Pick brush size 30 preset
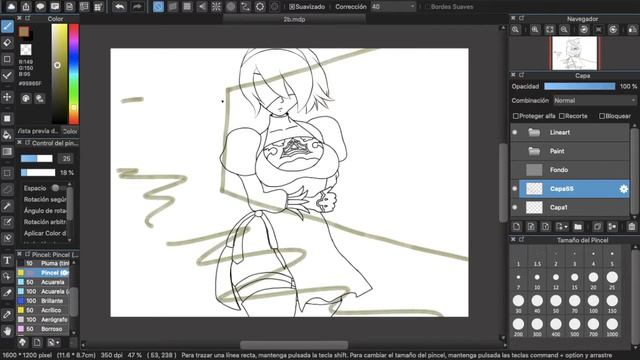 tap(518, 303)
